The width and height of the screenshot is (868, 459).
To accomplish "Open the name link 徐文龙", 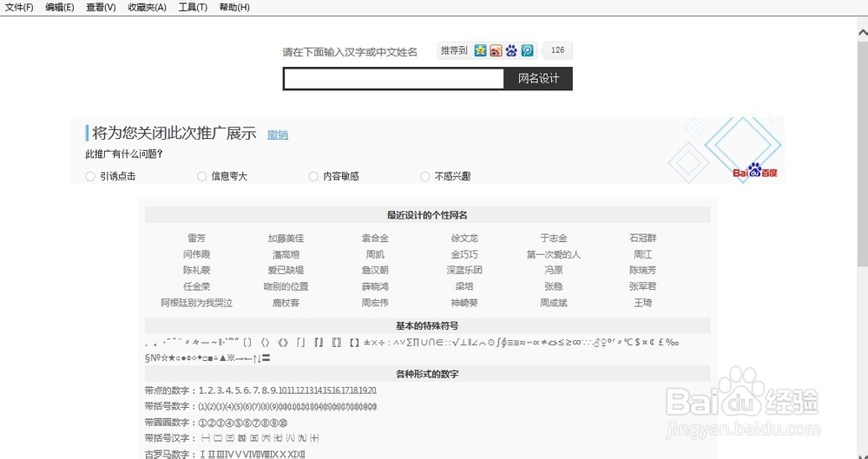I will click(x=464, y=238).
